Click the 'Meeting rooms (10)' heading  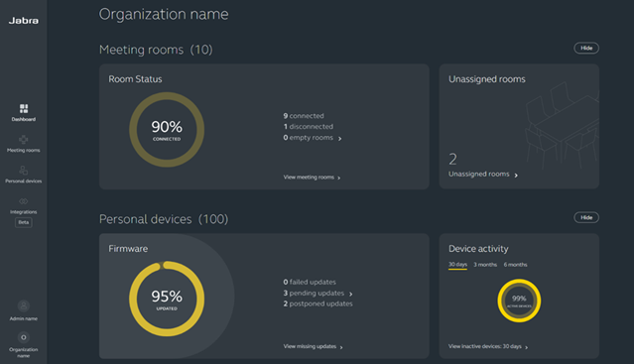click(156, 50)
